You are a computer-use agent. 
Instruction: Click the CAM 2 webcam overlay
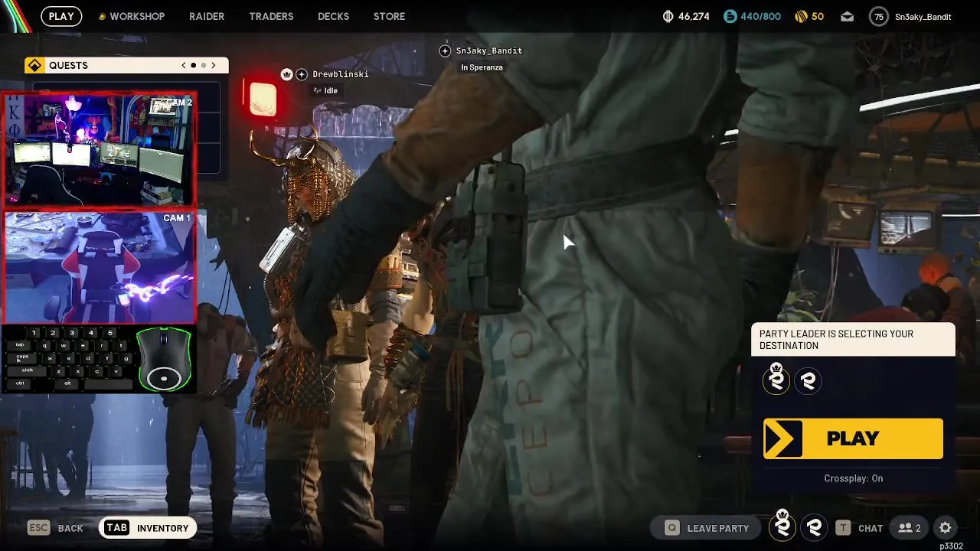(x=100, y=150)
